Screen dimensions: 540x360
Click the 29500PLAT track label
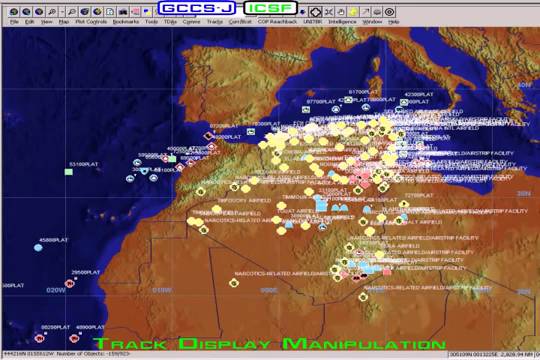[x=86, y=272]
